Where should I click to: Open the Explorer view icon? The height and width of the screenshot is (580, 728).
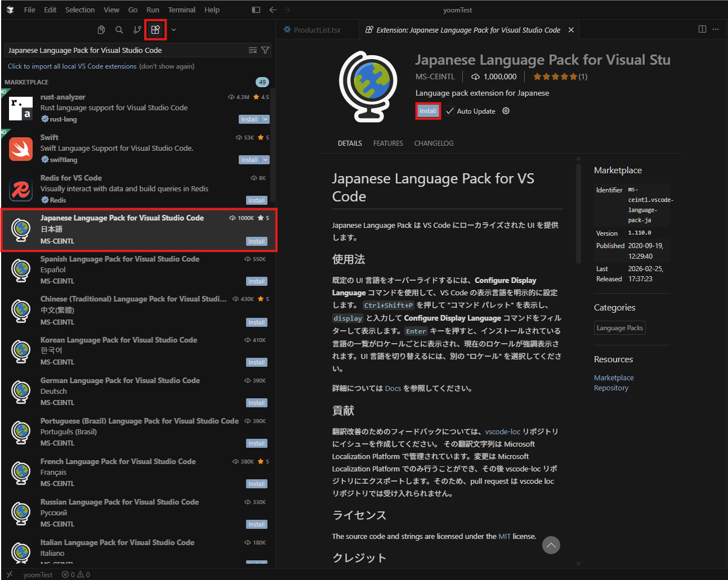tap(101, 30)
